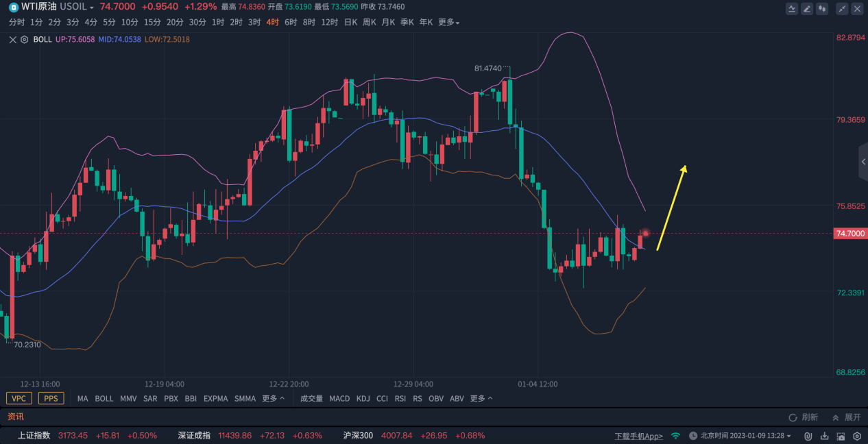
Task: Close the BOLL indicator with X icon
Action: point(13,40)
